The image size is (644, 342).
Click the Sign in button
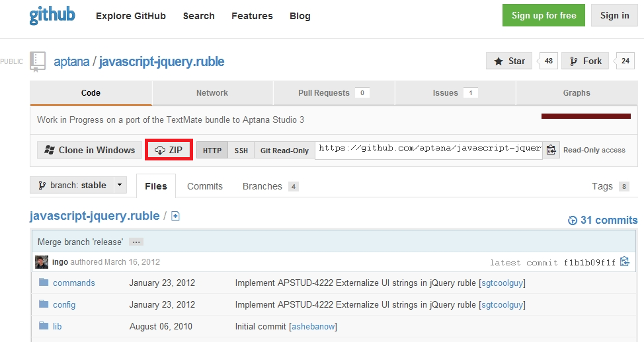click(x=614, y=15)
